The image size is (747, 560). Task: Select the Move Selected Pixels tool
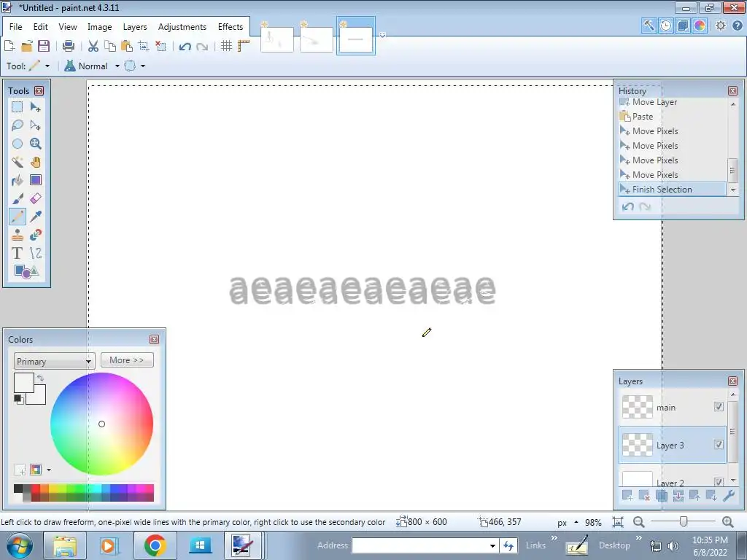36,107
